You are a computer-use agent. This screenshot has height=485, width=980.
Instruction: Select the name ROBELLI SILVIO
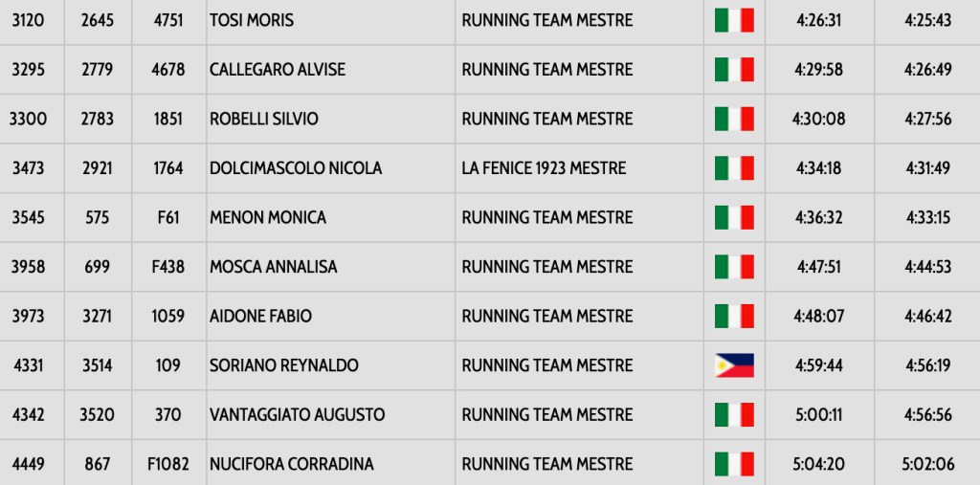point(264,120)
